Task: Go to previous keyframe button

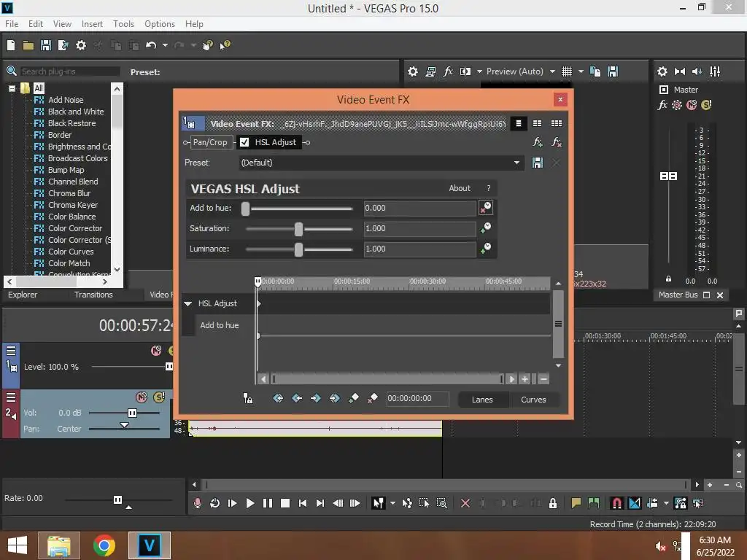Action: tap(297, 398)
